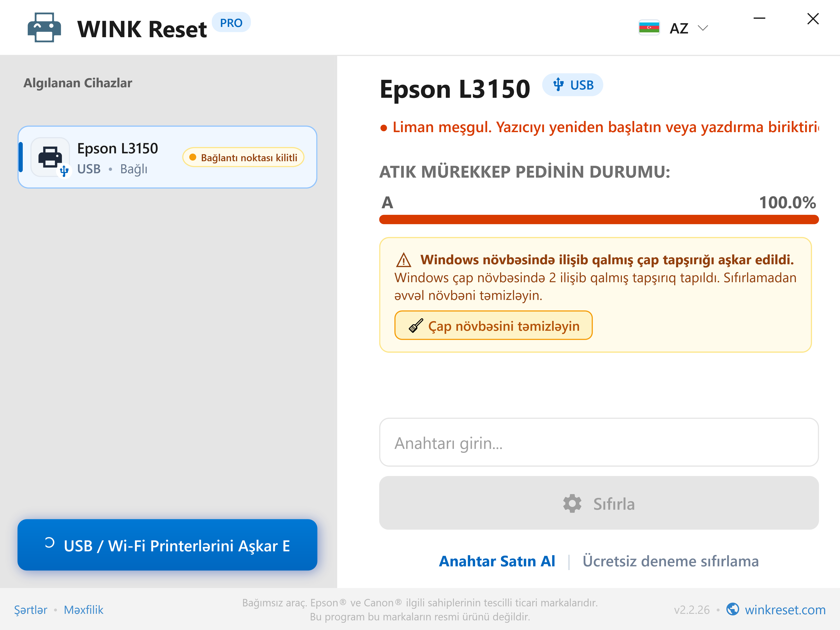
Task: Click the Azerbaijan flag icon
Action: click(x=649, y=28)
